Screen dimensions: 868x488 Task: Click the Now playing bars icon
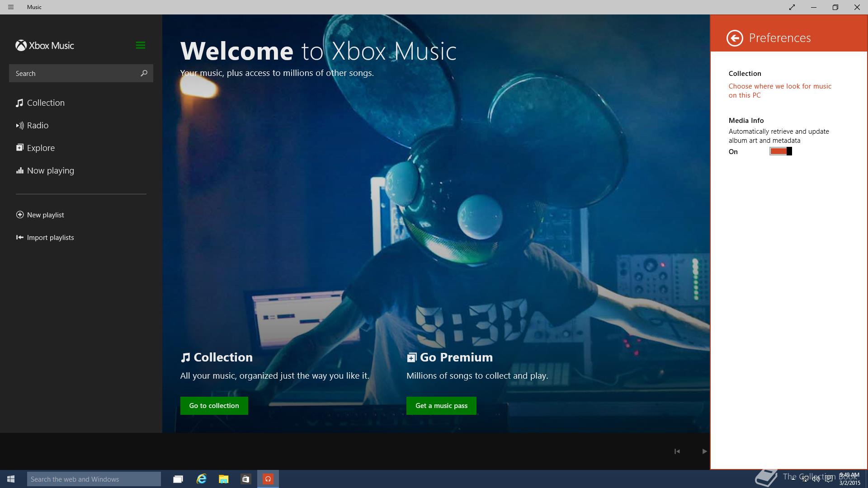coord(20,170)
